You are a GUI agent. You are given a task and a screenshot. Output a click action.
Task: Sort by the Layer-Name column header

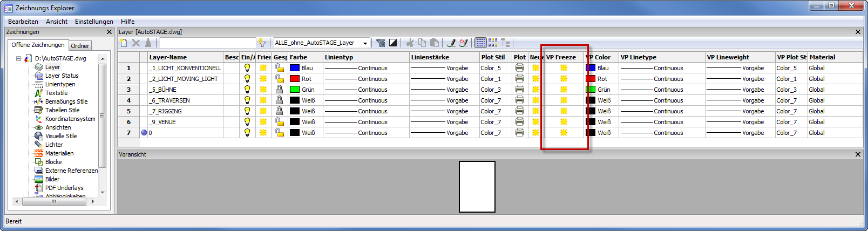click(168, 57)
